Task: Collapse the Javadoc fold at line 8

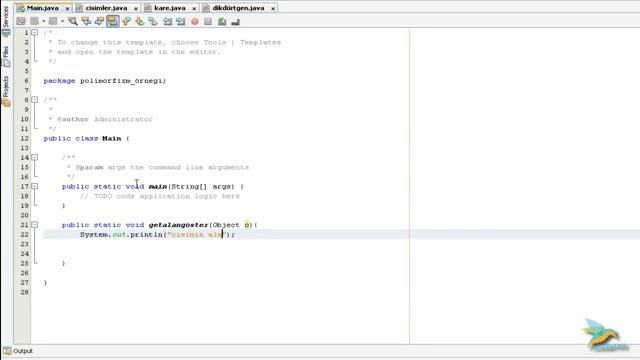Action: 35,100
